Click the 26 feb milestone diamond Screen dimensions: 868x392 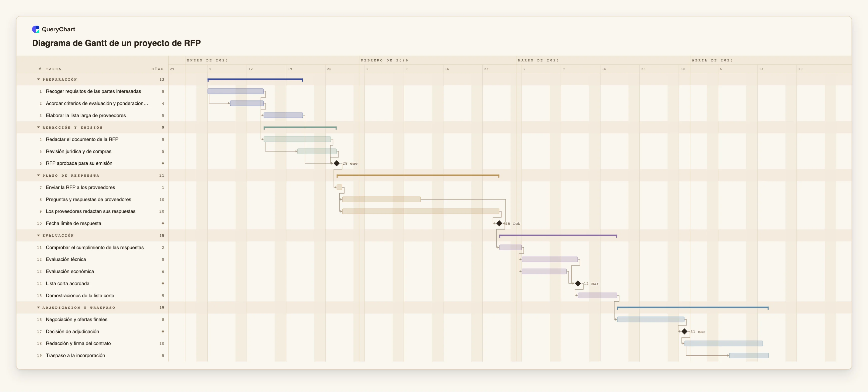pyautogui.click(x=499, y=223)
